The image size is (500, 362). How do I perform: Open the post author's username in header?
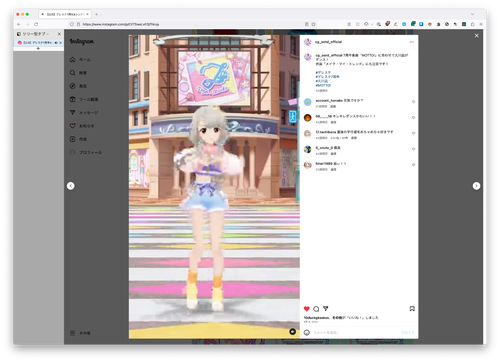[x=328, y=42]
